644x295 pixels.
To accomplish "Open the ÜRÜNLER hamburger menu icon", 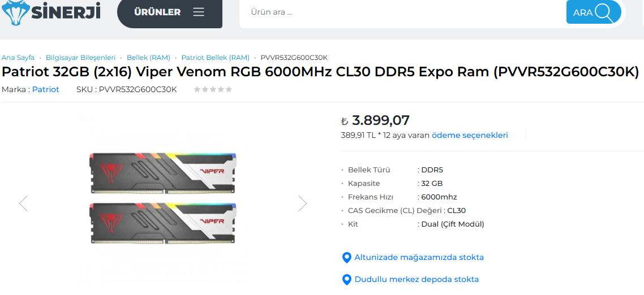I will pyautogui.click(x=198, y=12).
